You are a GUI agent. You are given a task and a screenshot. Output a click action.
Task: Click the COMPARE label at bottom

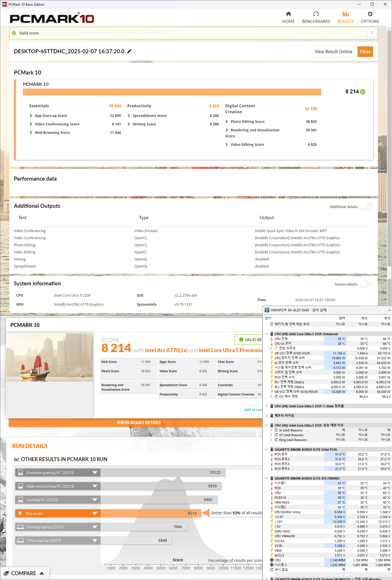coord(24,573)
